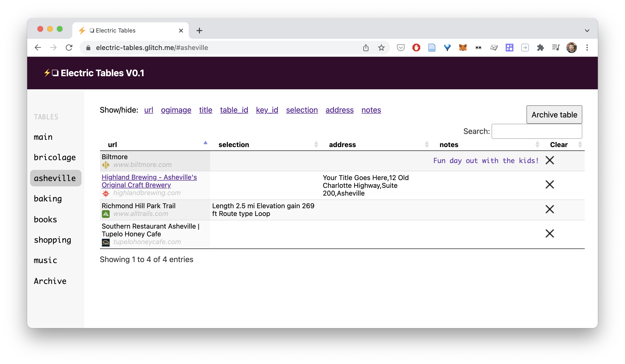The width and height of the screenshot is (625, 364).
Task: Toggle table_id column visibility
Action: [x=234, y=110]
